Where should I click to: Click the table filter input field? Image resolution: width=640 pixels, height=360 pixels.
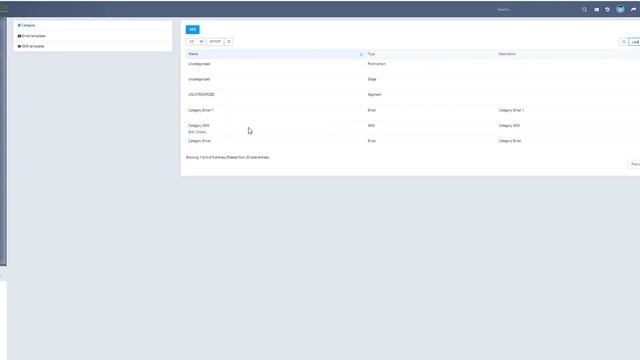tap(634, 42)
